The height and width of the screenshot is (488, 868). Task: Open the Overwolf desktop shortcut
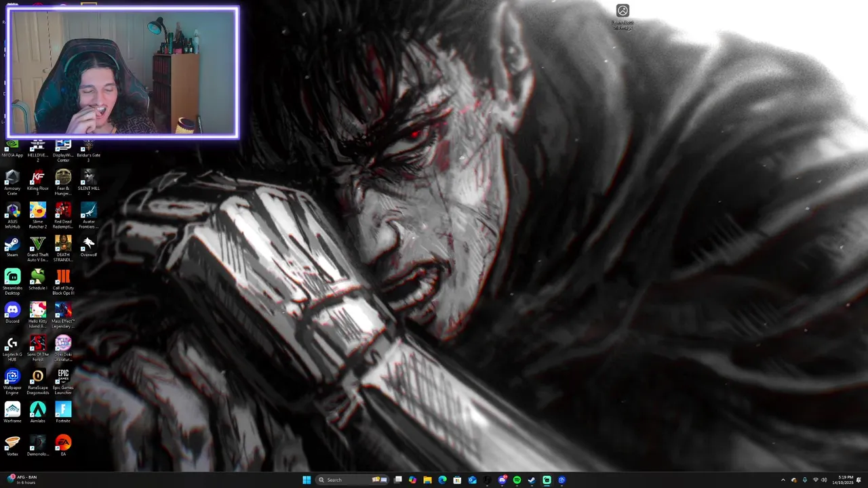(x=88, y=247)
